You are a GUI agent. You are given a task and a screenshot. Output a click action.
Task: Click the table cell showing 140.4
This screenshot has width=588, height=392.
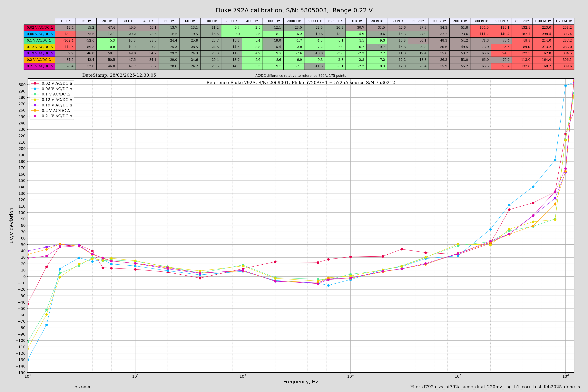(502, 34)
